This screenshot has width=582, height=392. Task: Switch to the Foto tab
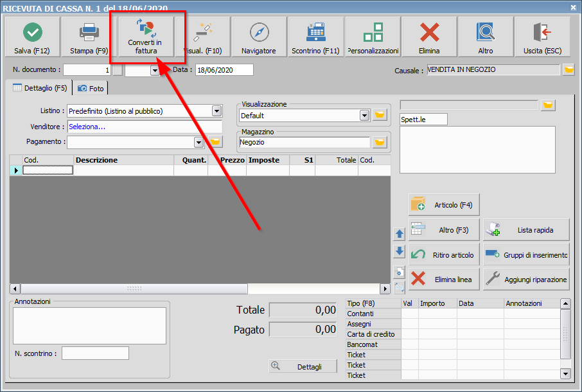click(91, 88)
